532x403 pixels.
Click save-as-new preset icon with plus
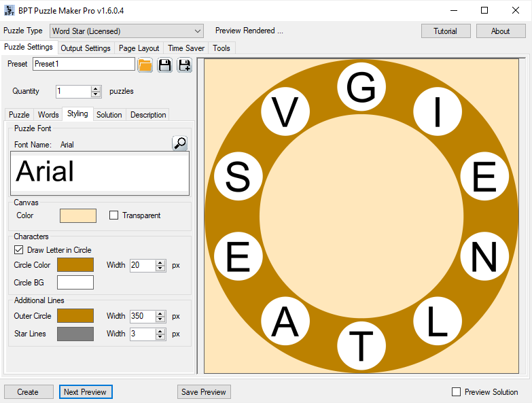point(185,65)
